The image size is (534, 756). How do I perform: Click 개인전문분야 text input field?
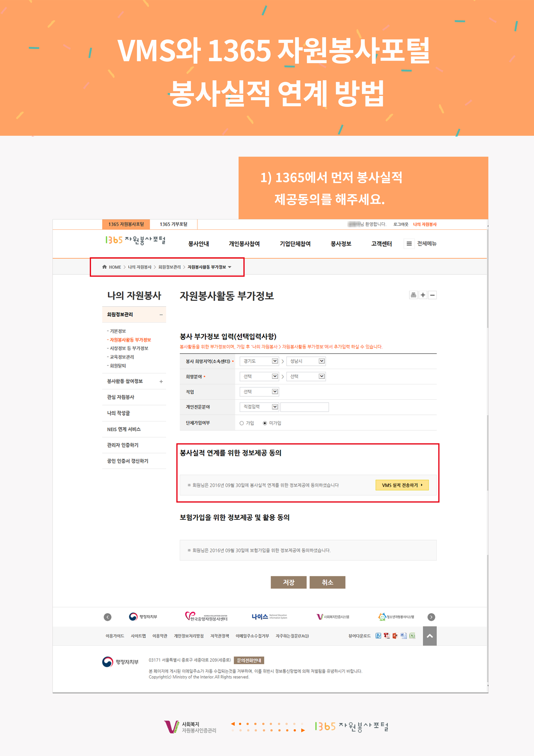[304, 407]
